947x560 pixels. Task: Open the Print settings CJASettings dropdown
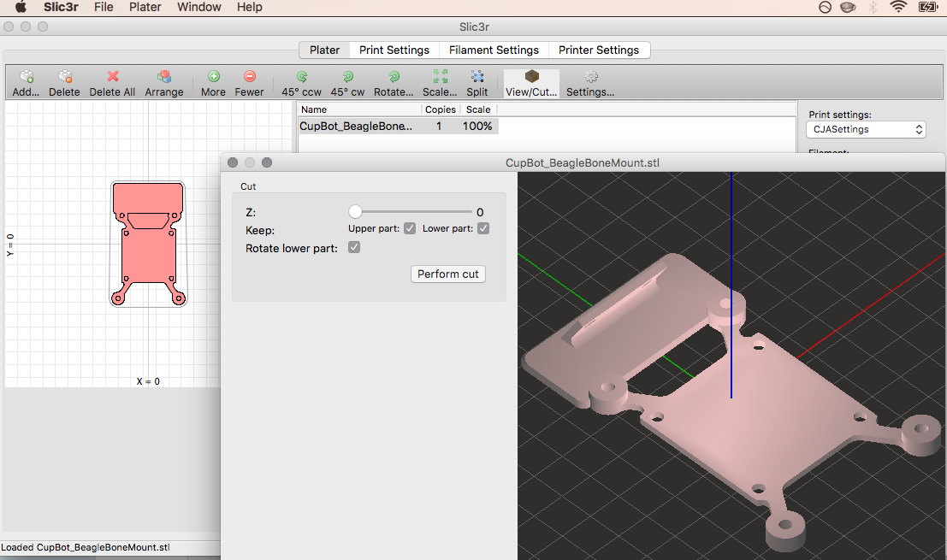pos(866,129)
